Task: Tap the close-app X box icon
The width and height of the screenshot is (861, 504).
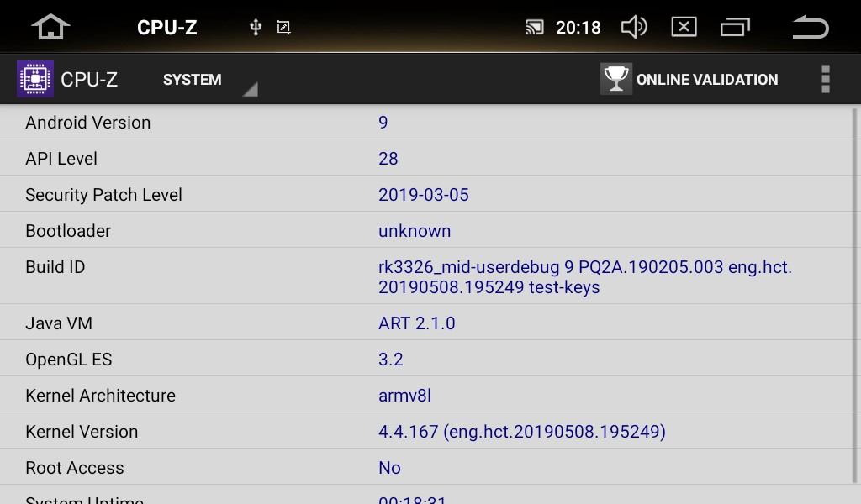Action: coord(684,27)
